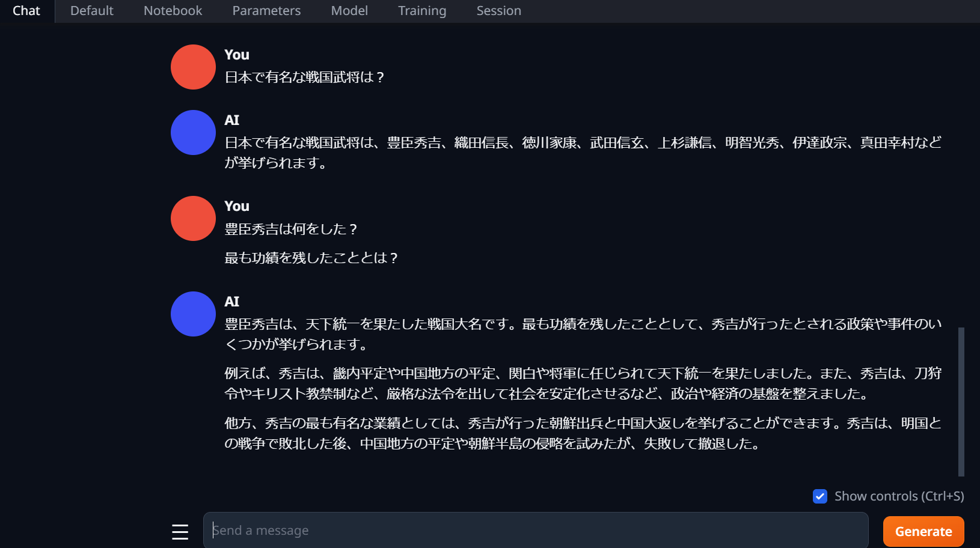The width and height of the screenshot is (980, 548).
Task: Switch to the Default tab
Action: [92, 11]
